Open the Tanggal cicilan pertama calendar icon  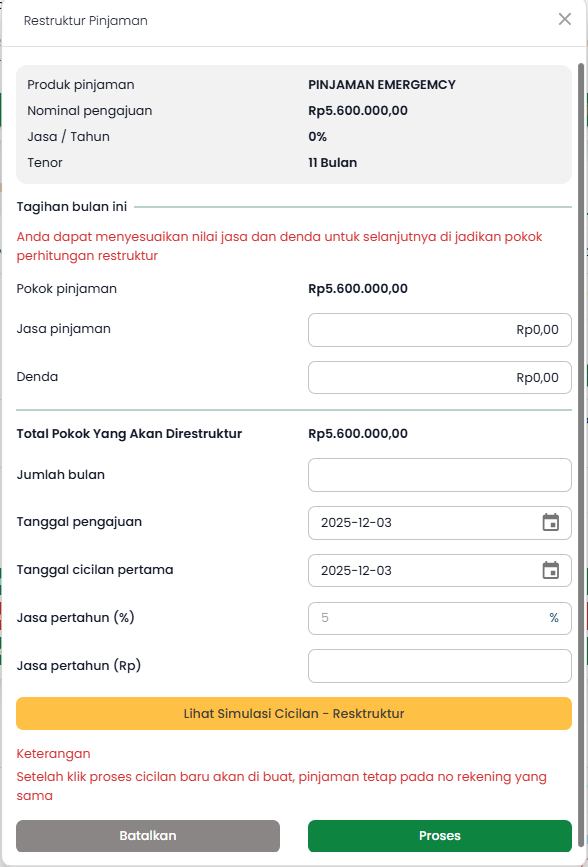pos(549,570)
